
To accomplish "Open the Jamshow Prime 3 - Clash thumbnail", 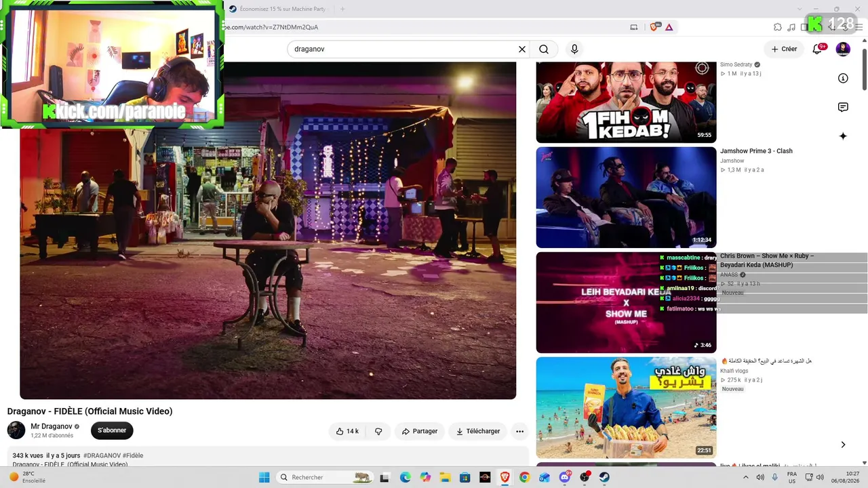I will pyautogui.click(x=626, y=197).
